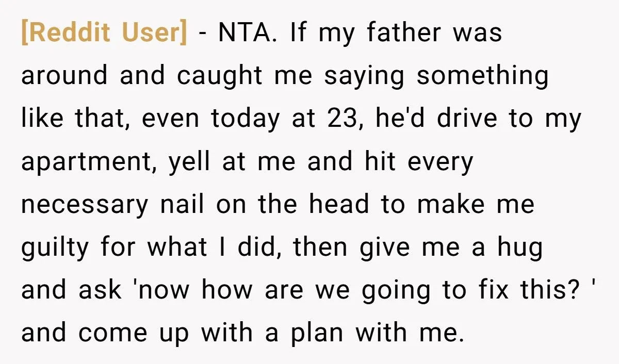Click the word something in the second line
619x364 pixels.
pos(483,77)
